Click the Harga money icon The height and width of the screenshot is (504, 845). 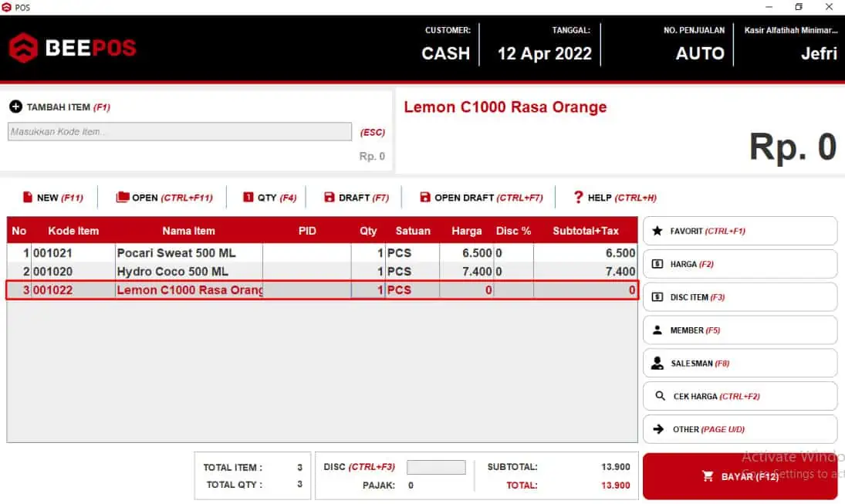657,264
